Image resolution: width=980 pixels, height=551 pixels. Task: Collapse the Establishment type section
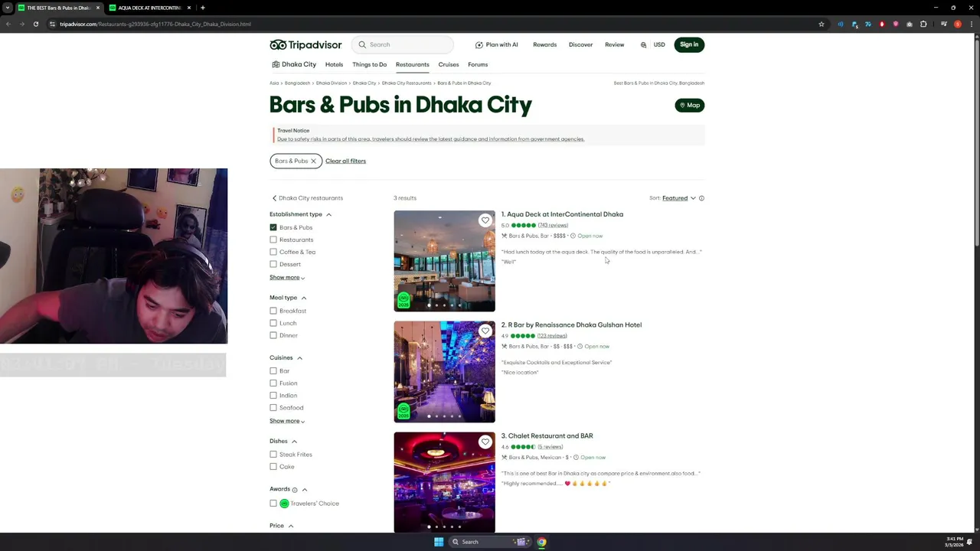tap(328, 214)
